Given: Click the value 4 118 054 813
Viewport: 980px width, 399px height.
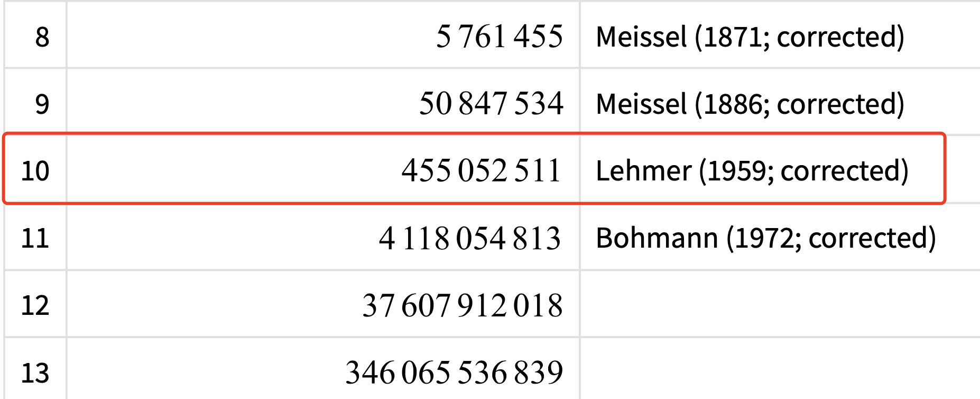Looking at the screenshot, I should pos(470,238).
